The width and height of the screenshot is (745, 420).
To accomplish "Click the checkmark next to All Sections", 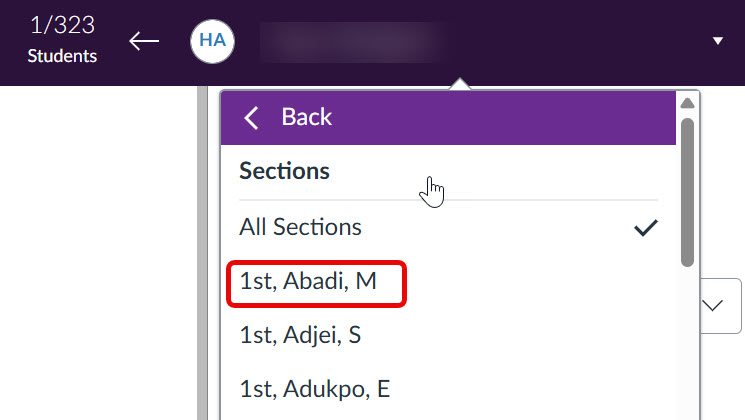I will coord(646,228).
